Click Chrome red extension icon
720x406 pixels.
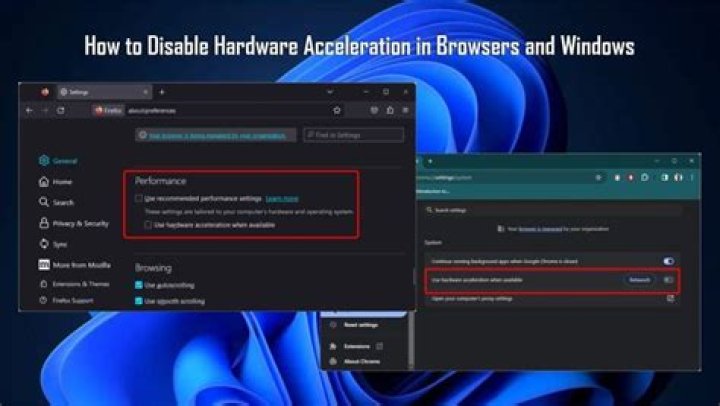[631, 178]
